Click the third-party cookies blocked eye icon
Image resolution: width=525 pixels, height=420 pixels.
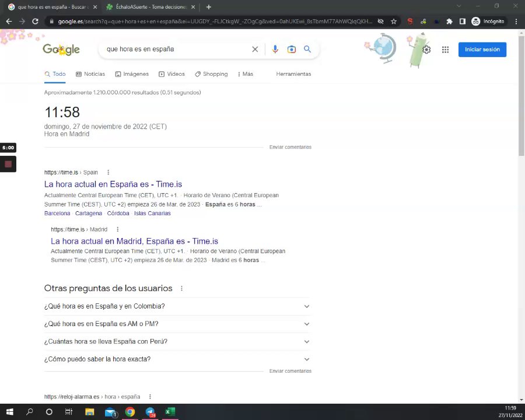click(x=381, y=22)
